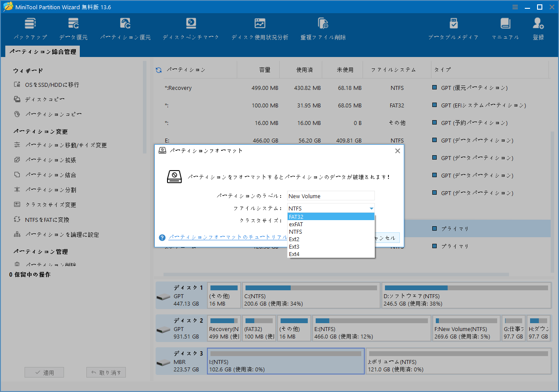This screenshot has width=559, height=392.
Task: Select NTFS option in dropdown list
Action: point(331,232)
